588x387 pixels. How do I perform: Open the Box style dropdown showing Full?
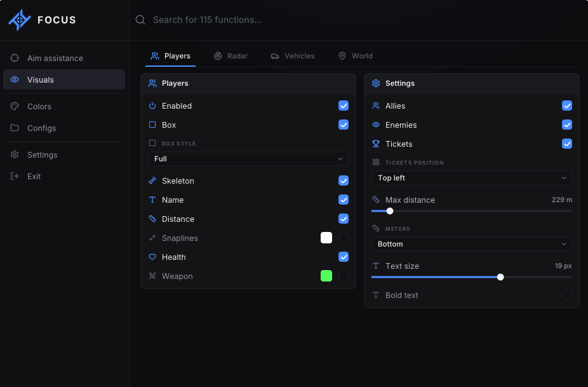click(248, 159)
